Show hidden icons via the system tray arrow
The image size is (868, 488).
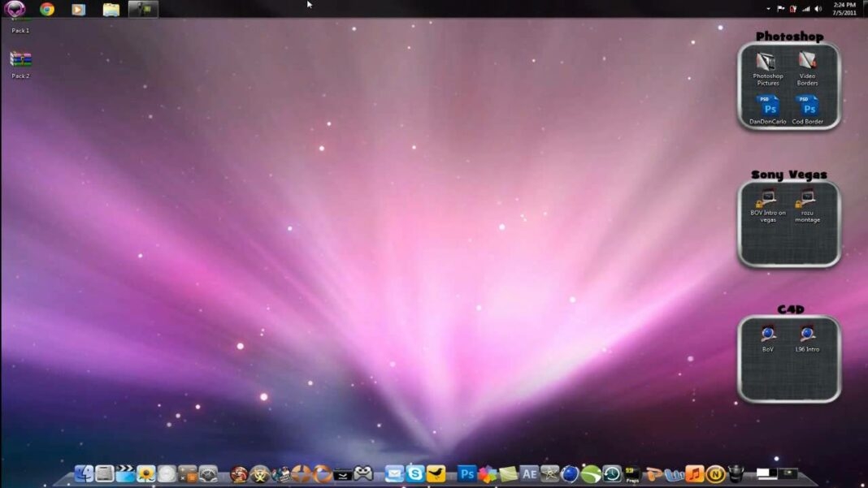pyautogui.click(x=768, y=9)
